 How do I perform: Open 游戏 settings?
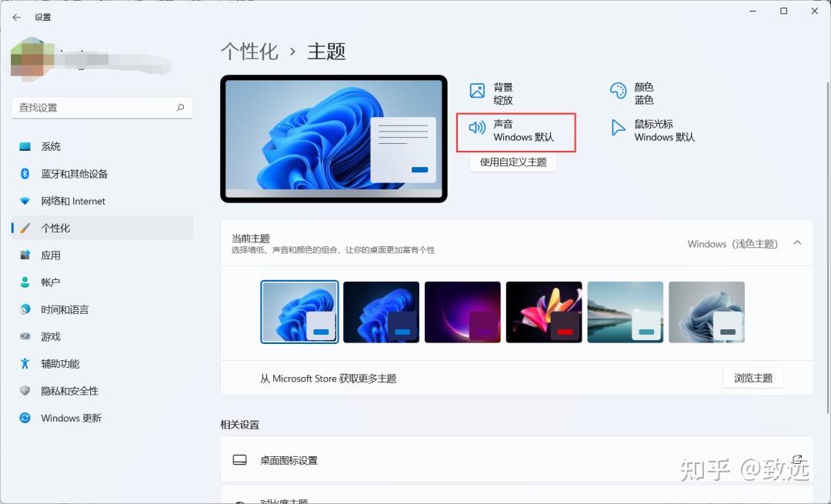click(102, 336)
